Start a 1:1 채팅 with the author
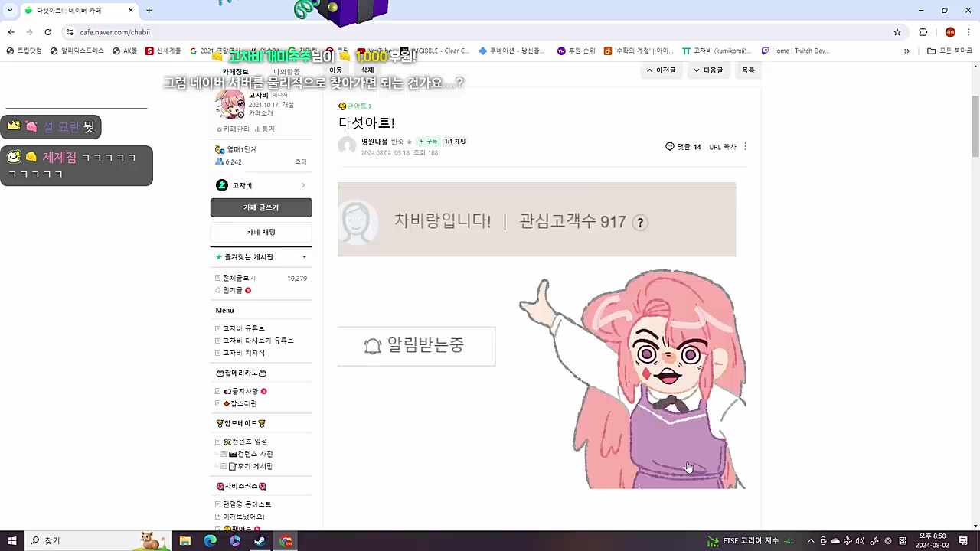 455,142
